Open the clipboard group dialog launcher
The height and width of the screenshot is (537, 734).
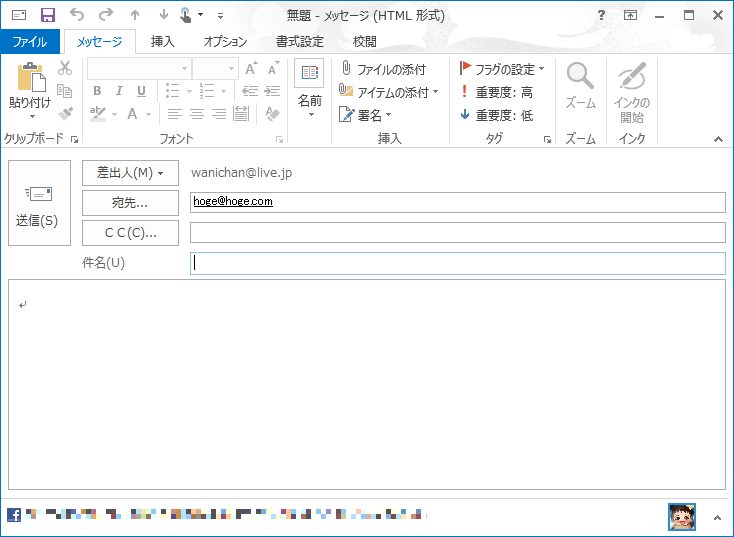74,139
